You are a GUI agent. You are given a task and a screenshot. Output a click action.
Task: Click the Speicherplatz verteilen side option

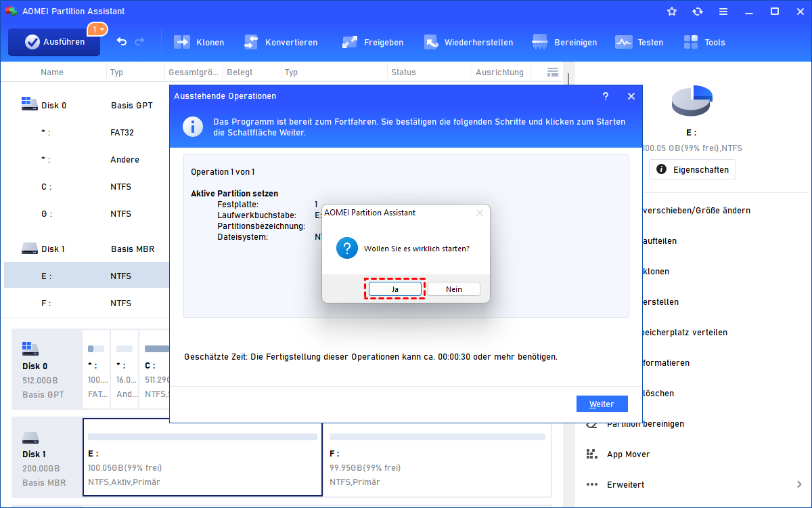pyautogui.click(x=683, y=333)
